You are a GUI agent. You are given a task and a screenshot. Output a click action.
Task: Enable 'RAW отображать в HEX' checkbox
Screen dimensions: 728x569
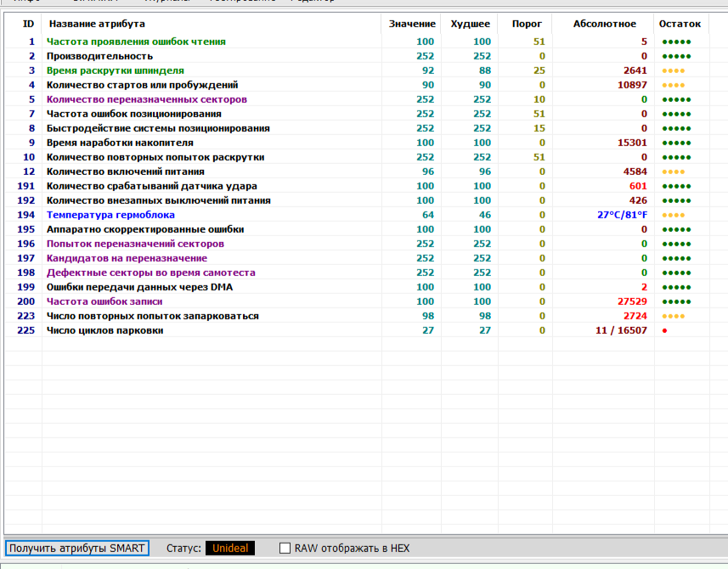[x=285, y=548]
